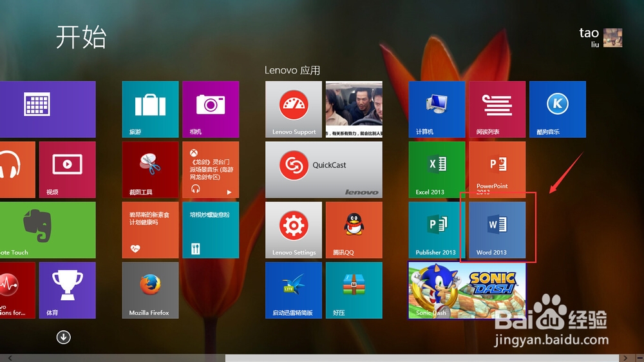Click the horizontal scrollbar right arrow
The width and height of the screenshot is (644, 362).
click(625, 358)
